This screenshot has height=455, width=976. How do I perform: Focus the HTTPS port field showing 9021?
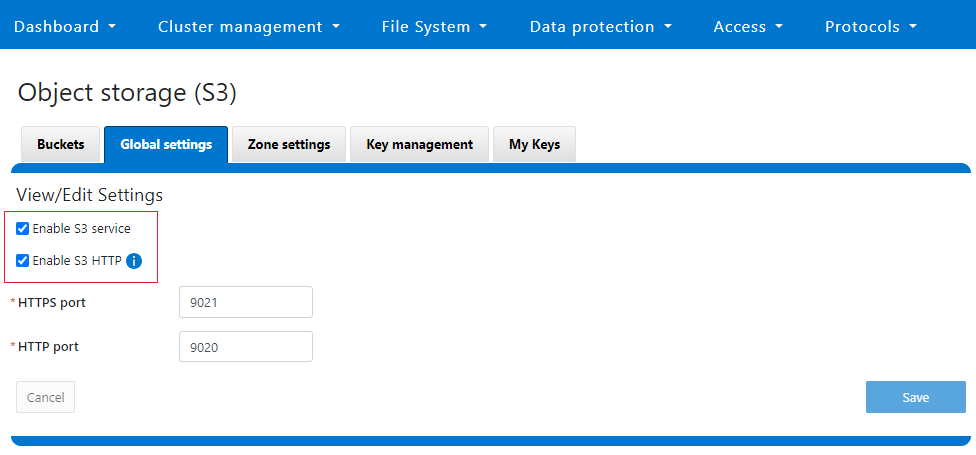(x=246, y=302)
